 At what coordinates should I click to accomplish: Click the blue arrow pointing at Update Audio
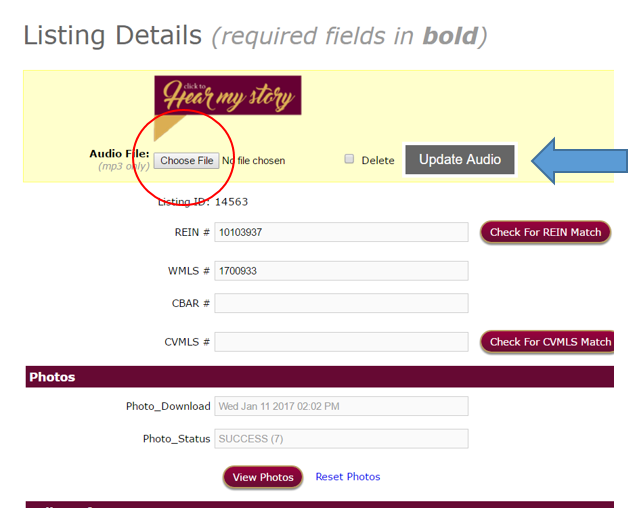[x=579, y=159]
